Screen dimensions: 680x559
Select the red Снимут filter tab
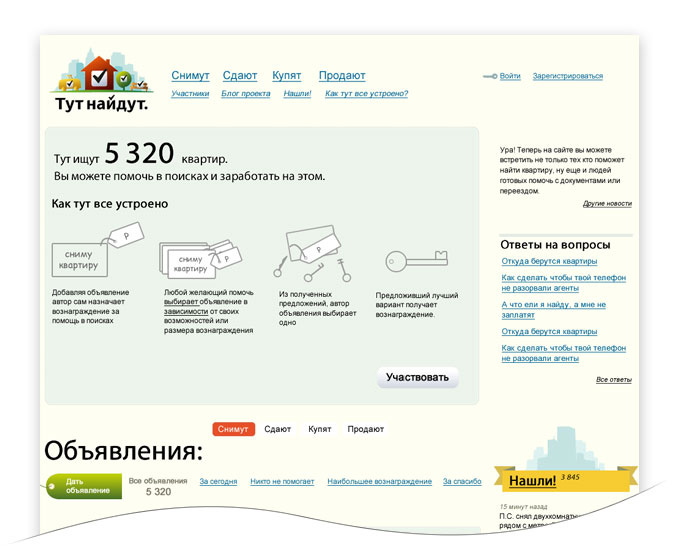233,429
